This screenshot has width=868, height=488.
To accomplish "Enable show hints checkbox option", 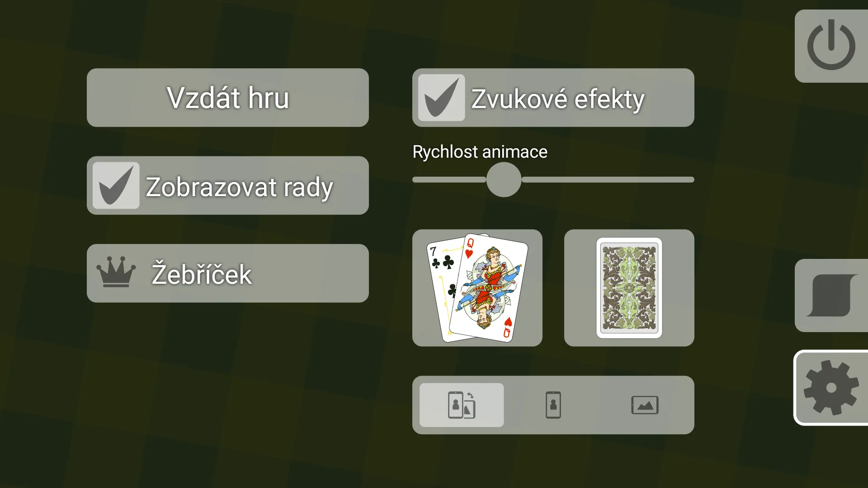I will click(116, 185).
